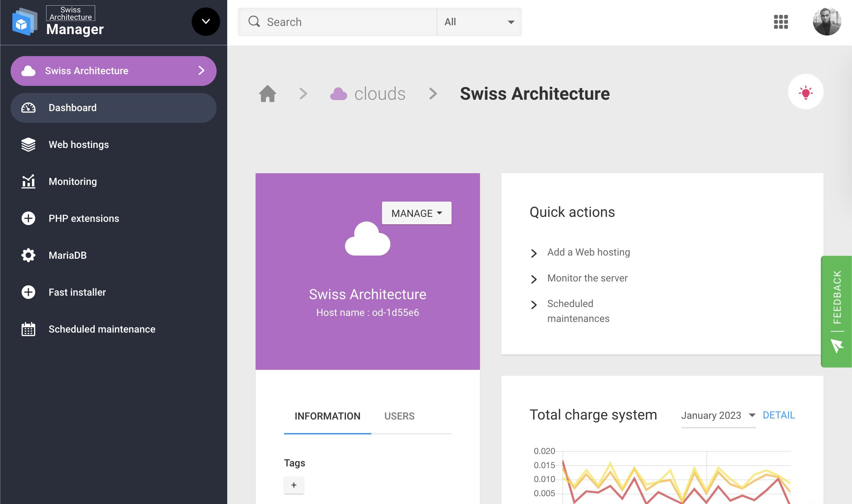The width and height of the screenshot is (852, 504).
Task: Select the Dashboard menu entry
Action: point(72,108)
